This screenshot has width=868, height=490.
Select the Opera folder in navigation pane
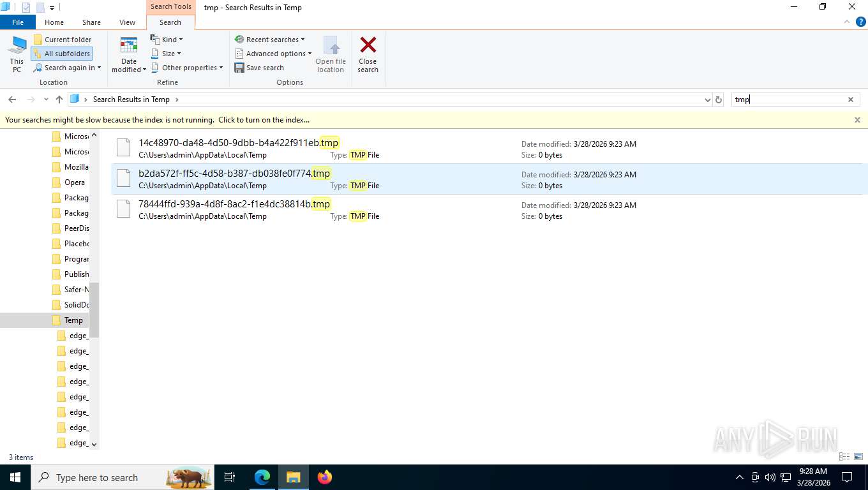[68, 182]
